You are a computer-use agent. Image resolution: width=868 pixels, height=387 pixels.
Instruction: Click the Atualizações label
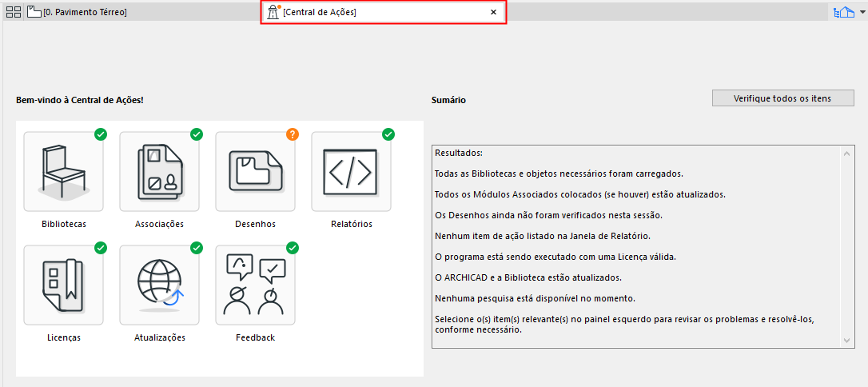(159, 337)
